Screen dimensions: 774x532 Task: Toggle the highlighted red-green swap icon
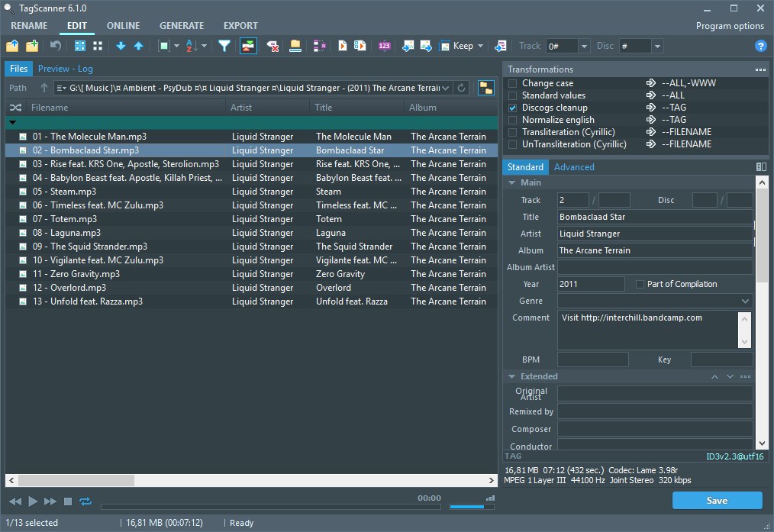248,46
